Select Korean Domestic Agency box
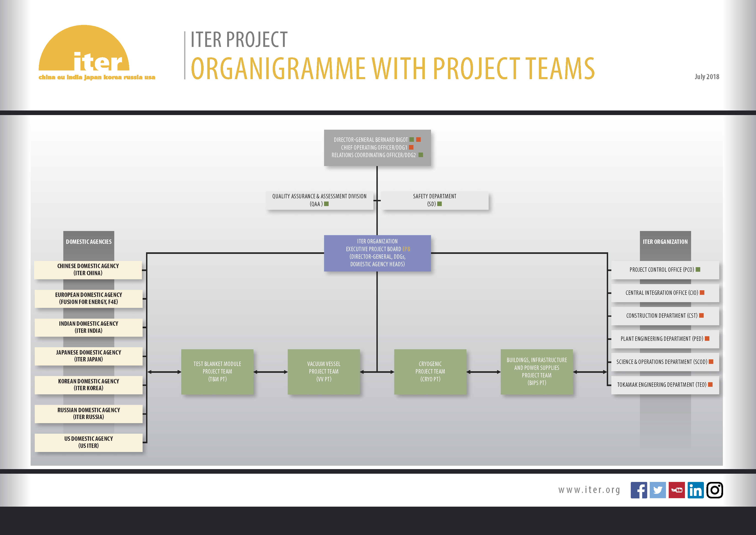 [x=89, y=385]
